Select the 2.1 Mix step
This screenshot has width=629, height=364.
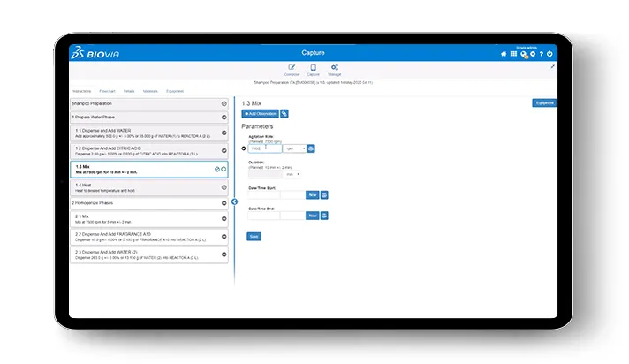click(149, 219)
